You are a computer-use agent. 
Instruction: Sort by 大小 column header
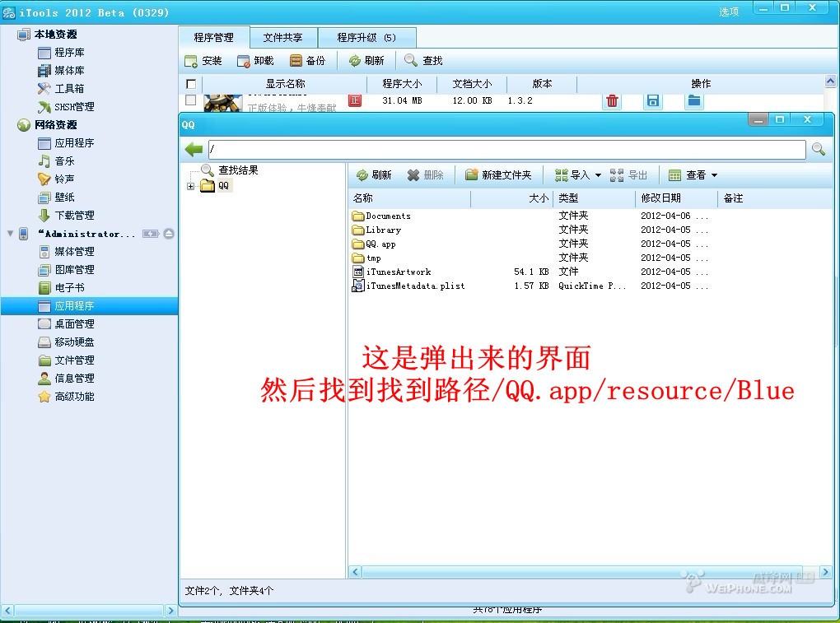512,198
